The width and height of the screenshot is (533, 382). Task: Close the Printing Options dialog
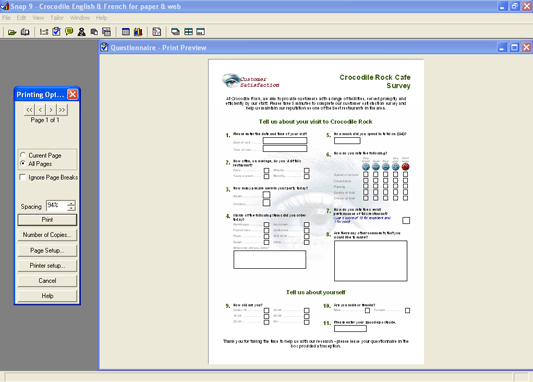click(x=72, y=94)
